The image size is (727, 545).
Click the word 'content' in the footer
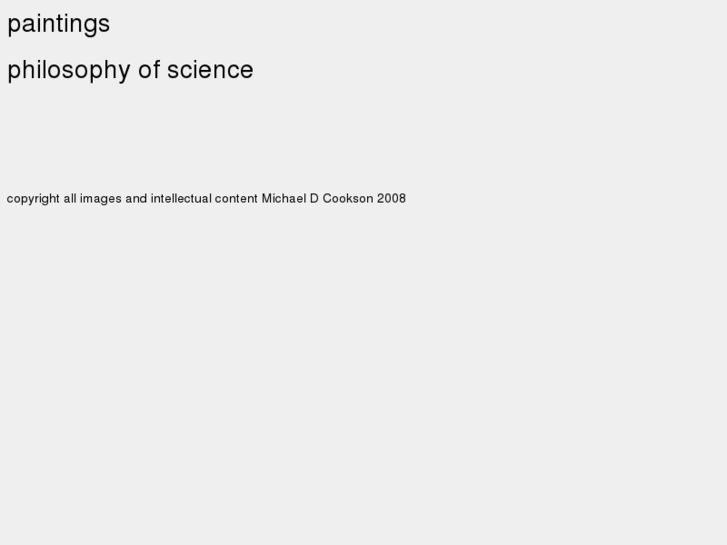tap(236, 198)
